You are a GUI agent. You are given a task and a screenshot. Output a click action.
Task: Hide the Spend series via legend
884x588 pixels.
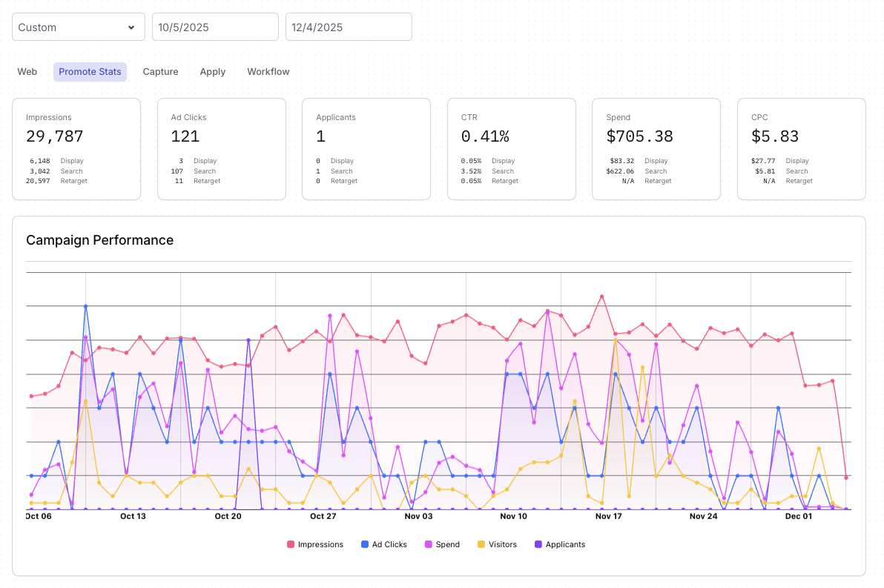(x=442, y=544)
